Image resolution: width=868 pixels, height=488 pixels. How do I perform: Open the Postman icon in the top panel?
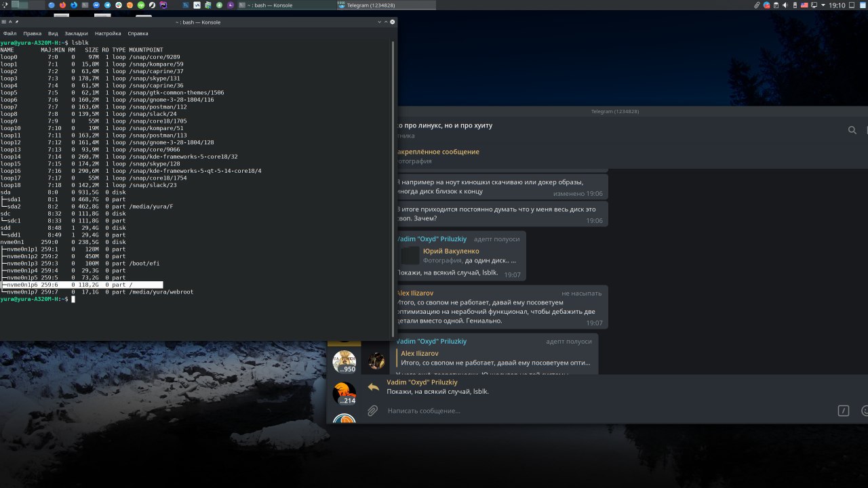click(130, 5)
